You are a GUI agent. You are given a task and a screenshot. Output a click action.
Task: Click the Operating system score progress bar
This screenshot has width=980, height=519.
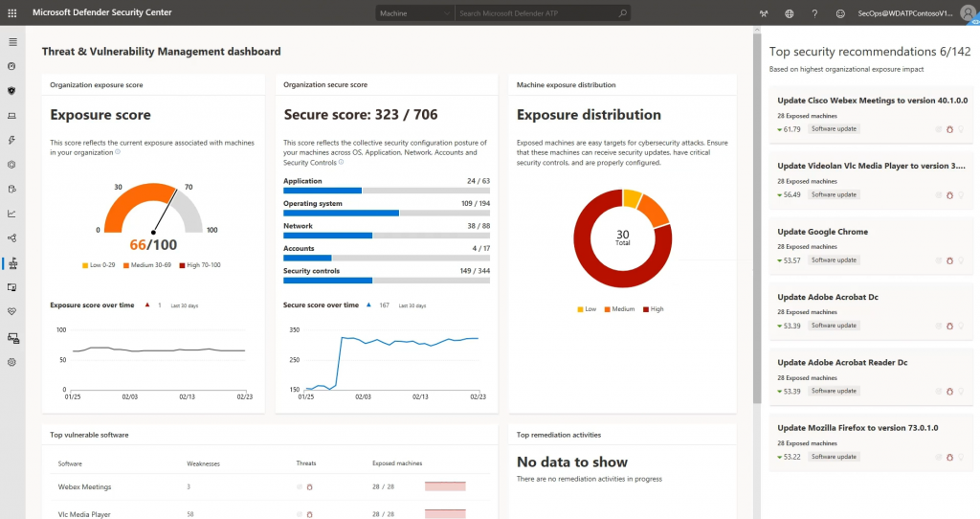387,214
